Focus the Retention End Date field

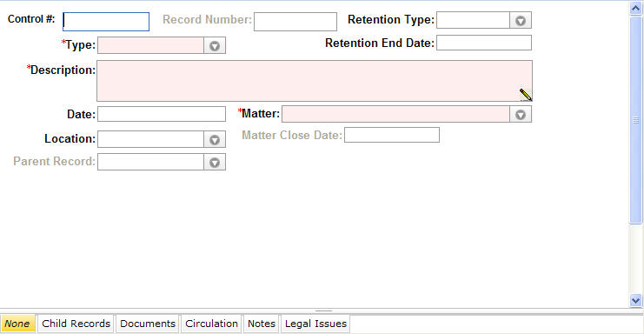click(484, 43)
